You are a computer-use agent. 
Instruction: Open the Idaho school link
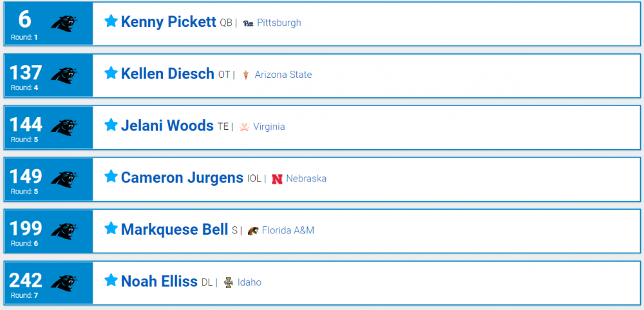point(249,282)
